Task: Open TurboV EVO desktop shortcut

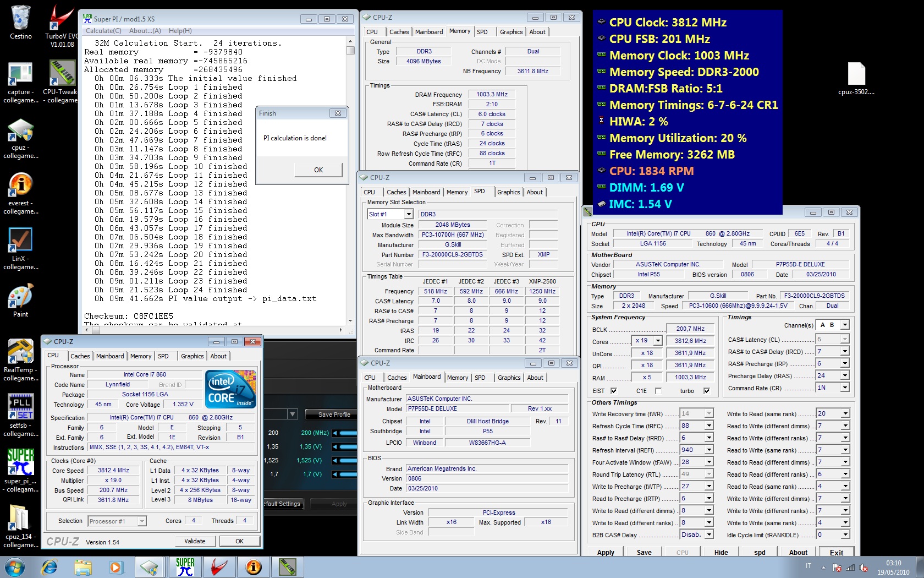Action: [x=62, y=25]
